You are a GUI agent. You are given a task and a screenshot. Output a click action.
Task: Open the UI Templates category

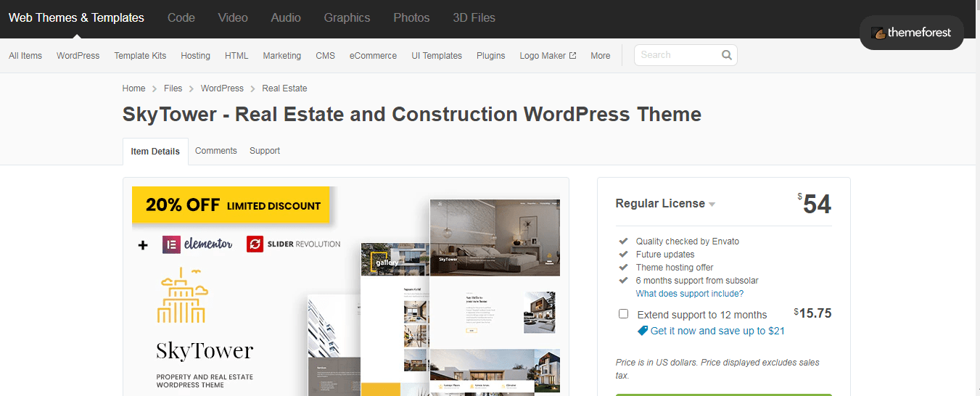pos(437,56)
